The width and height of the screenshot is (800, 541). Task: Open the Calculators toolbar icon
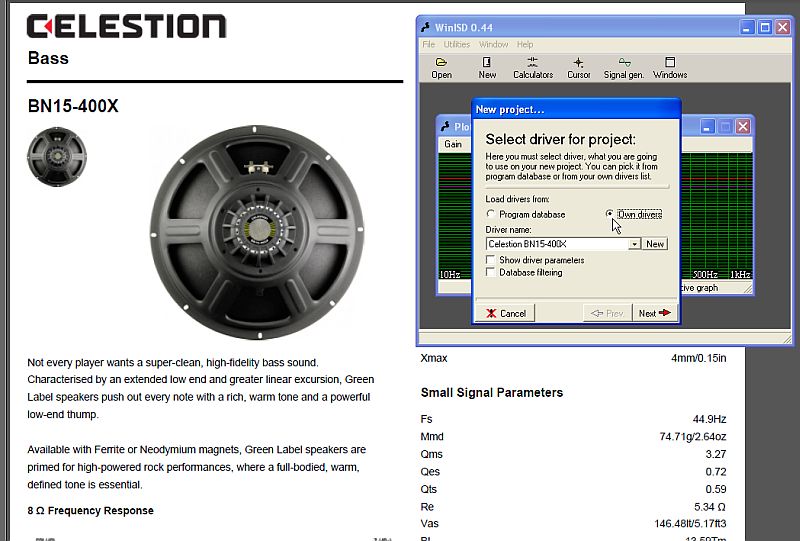point(533,68)
